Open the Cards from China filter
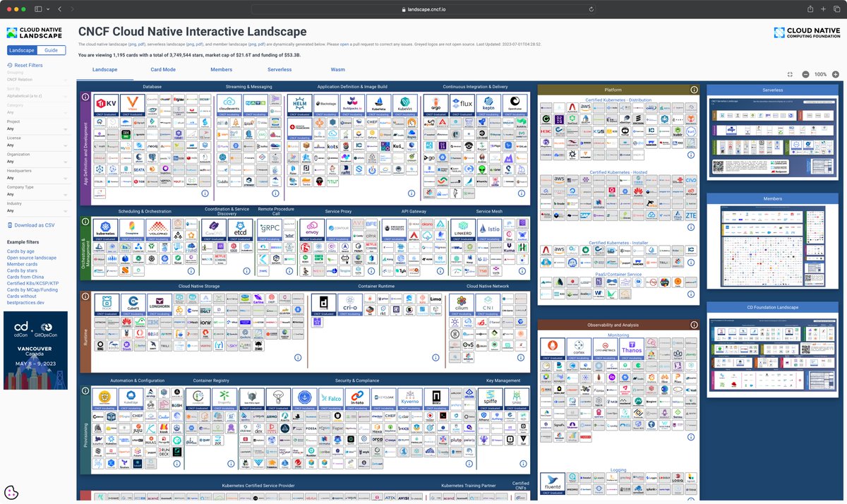 pos(26,277)
